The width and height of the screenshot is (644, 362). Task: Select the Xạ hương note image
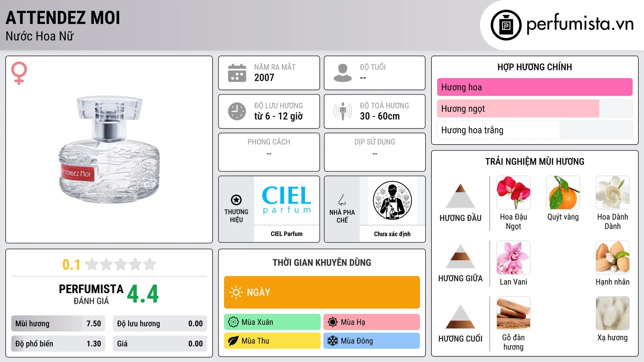tap(613, 313)
